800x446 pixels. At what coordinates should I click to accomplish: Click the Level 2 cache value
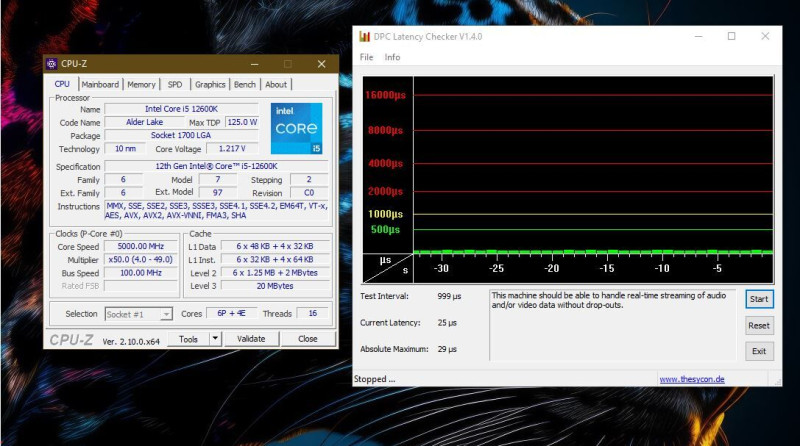(274, 272)
